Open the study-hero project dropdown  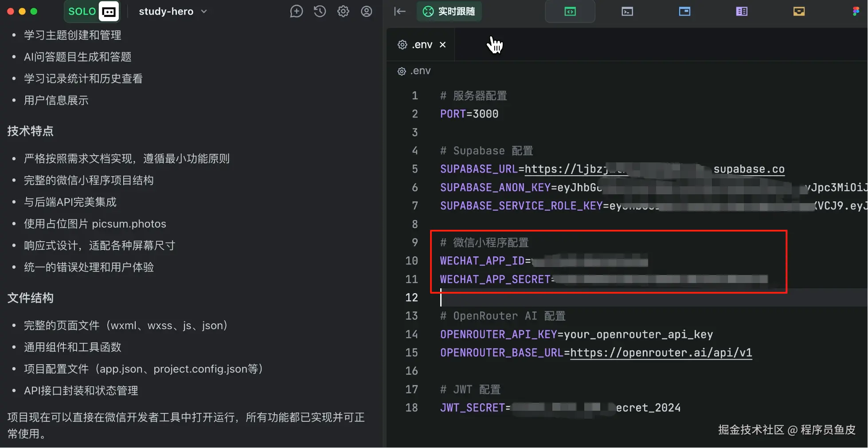173,12
